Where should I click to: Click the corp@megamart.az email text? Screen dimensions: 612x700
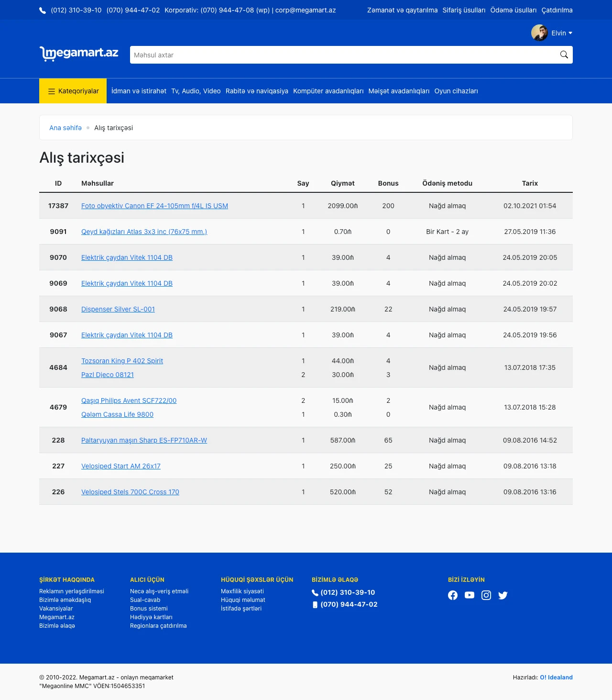[306, 10]
